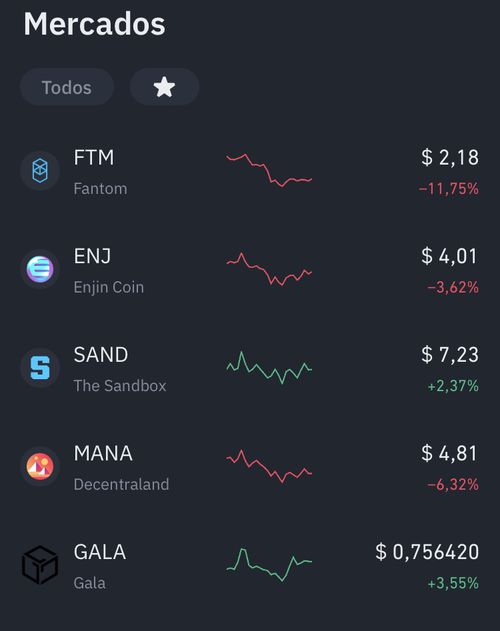This screenshot has height=631, width=500.
Task: Open the SAND ticker label
Action: point(101,355)
